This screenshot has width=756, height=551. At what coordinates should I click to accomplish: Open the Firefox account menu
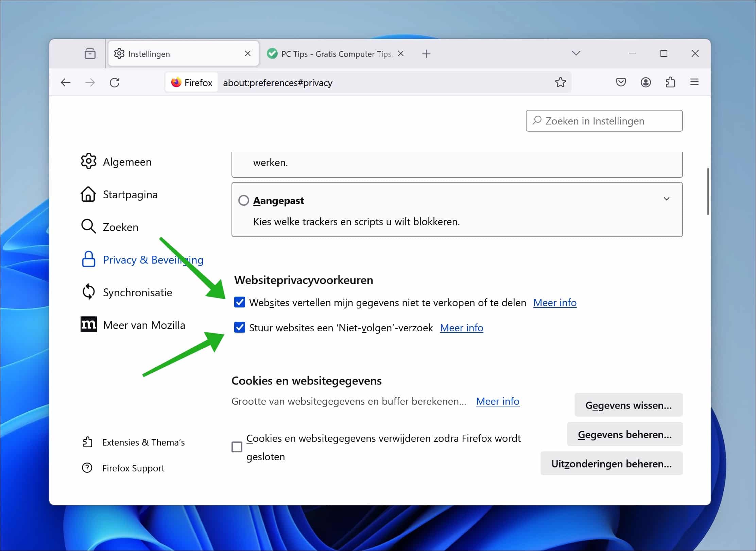pyautogui.click(x=646, y=82)
